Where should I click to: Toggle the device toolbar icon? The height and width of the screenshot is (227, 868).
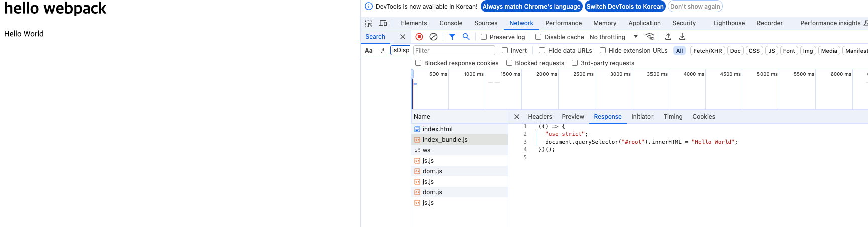click(x=383, y=23)
